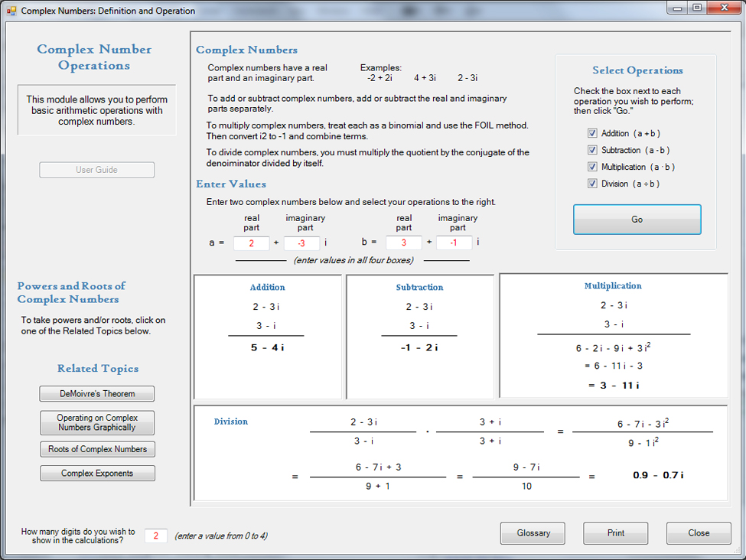
Task: Toggle the Division operation checkbox
Action: point(592,184)
